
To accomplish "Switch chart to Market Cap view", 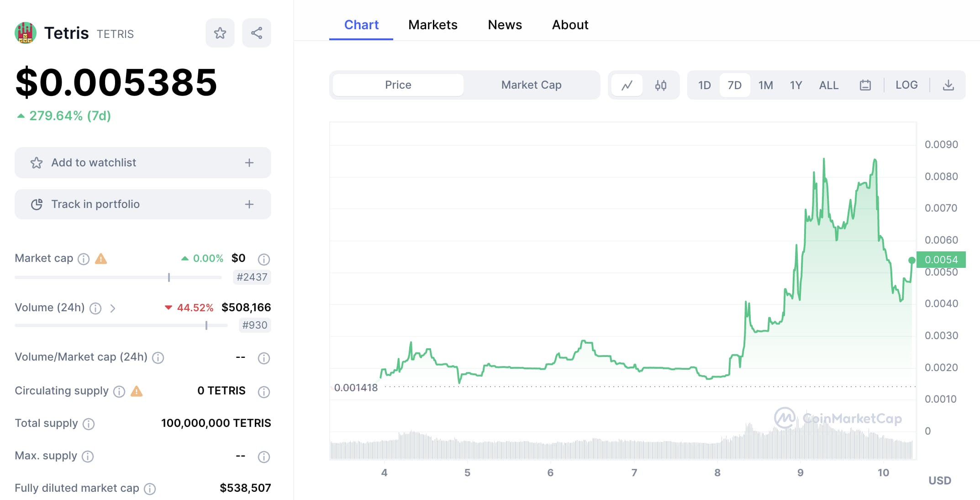I will pos(531,85).
